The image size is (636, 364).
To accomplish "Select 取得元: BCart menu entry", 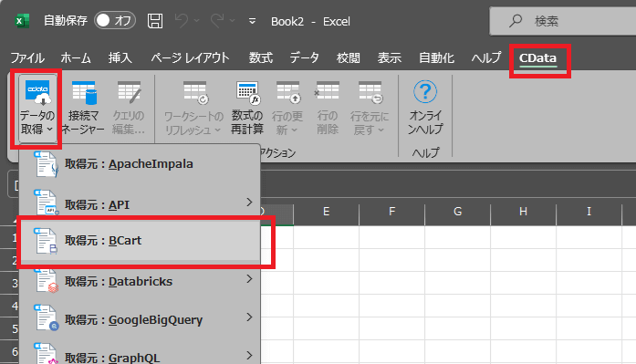I will [141, 241].
